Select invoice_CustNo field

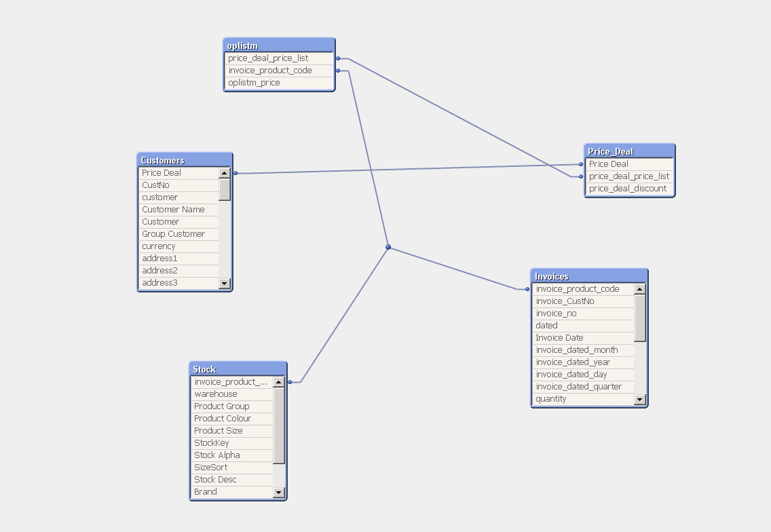coord(583,301)
